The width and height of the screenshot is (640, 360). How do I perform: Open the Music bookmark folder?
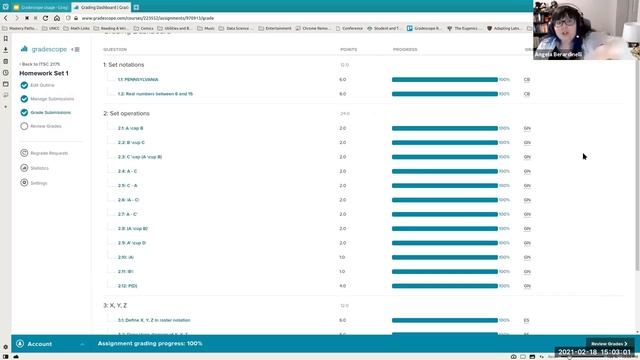click(x=206, y=29)
